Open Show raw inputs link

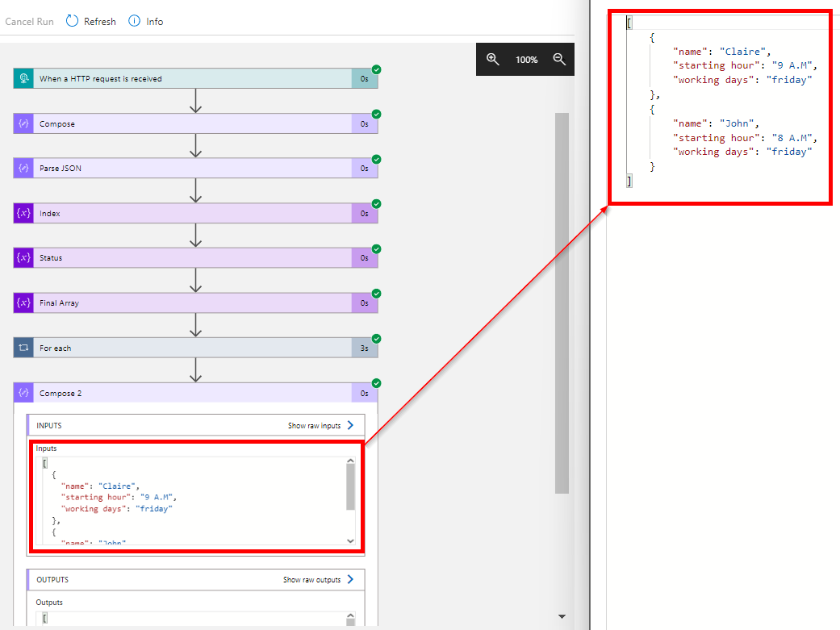[315, 425]
